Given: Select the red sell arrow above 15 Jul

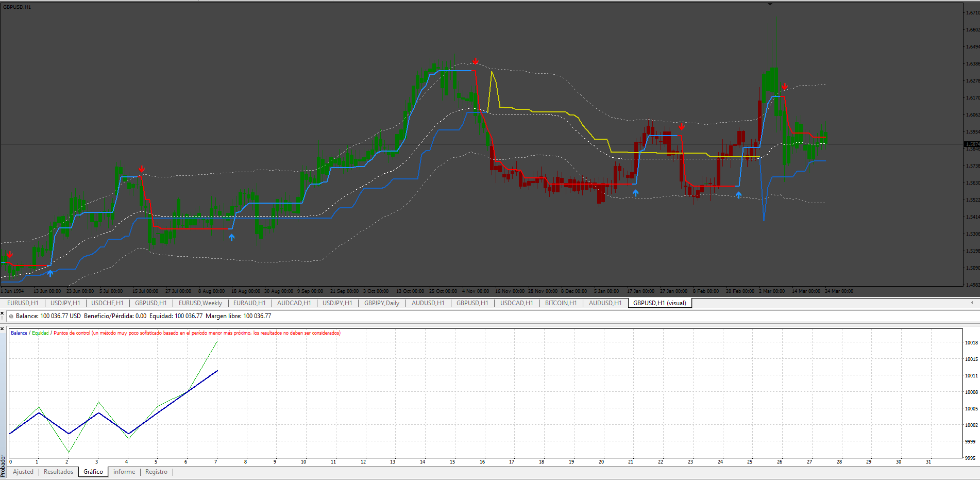Looking at the screenshot, I should click(x=142, y=169).
